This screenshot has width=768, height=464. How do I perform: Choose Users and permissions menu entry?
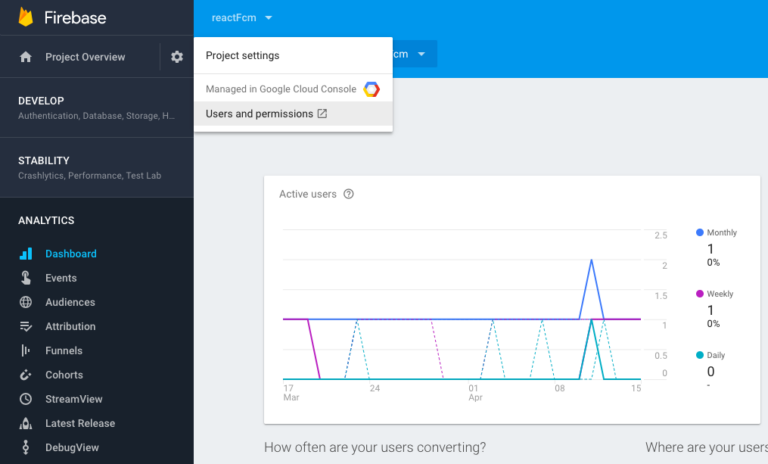(266, 114)
